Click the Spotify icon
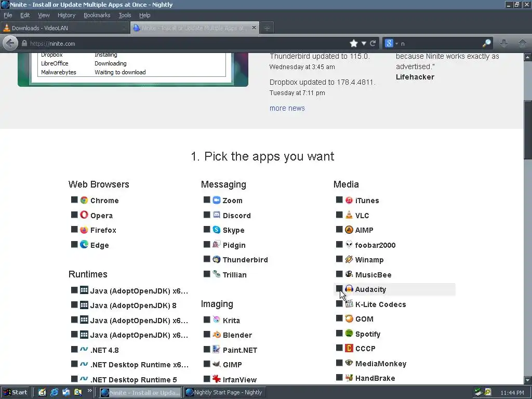Viewport: 532px width, 399px height. (x=349, y=333)
